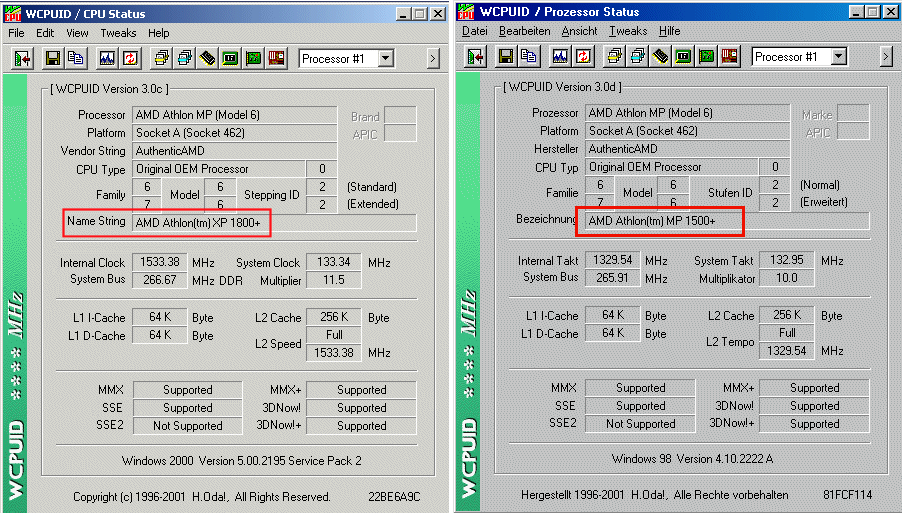
Task: Click the System Bus value 265.91
Action: 613,278
